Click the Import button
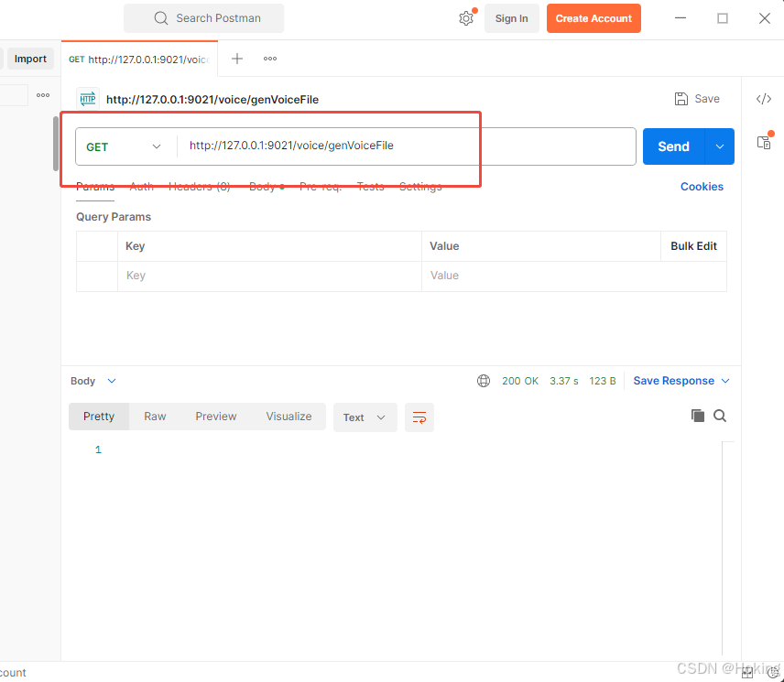784x682 pixels. point(30,59)
